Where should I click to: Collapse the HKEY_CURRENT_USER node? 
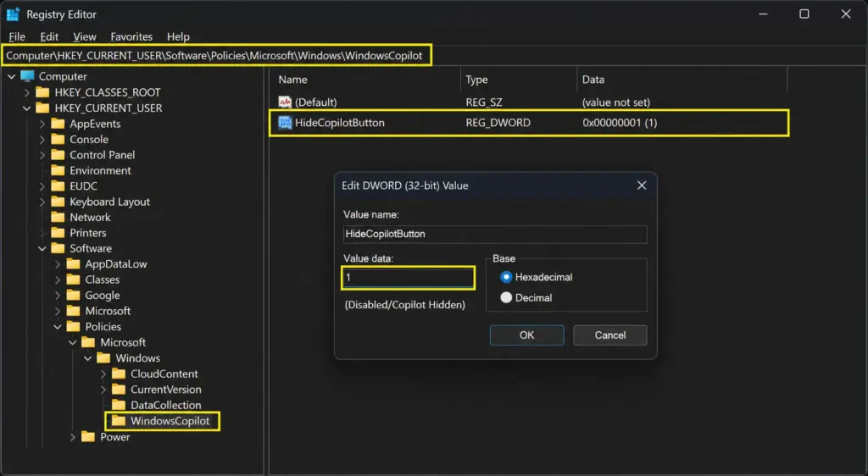point(27,108)
